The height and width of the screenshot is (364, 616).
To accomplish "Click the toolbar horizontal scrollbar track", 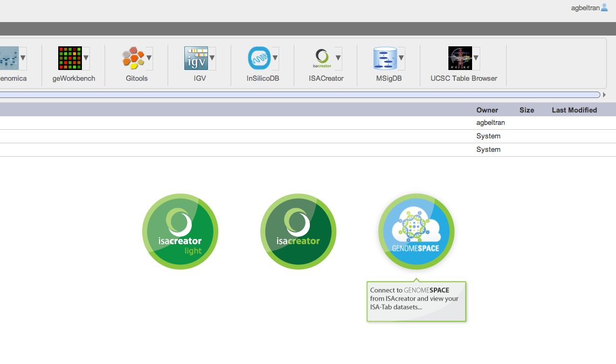I will pyautogui.click(x=300, y=95).
